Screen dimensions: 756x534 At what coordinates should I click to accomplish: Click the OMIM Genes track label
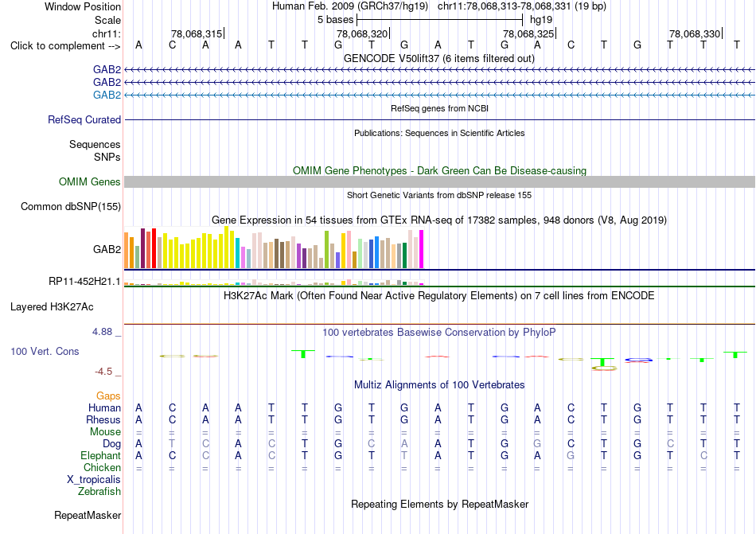click(x=90, y=181)
